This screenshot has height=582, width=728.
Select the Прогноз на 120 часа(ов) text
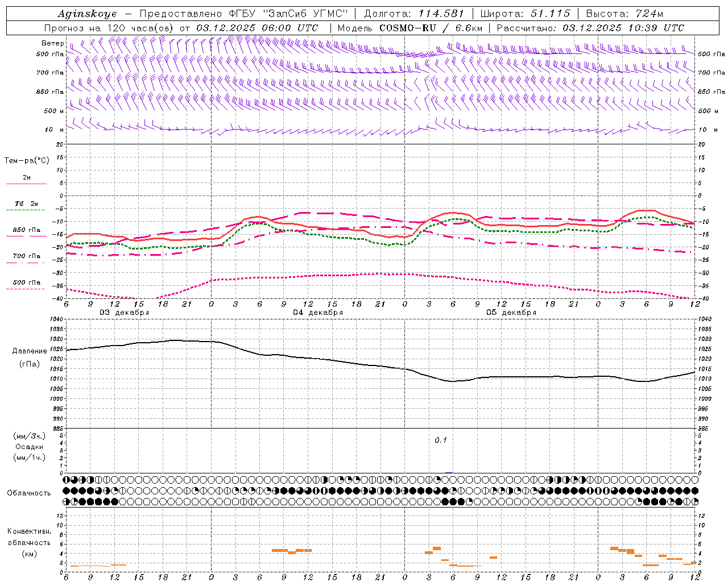110,28
